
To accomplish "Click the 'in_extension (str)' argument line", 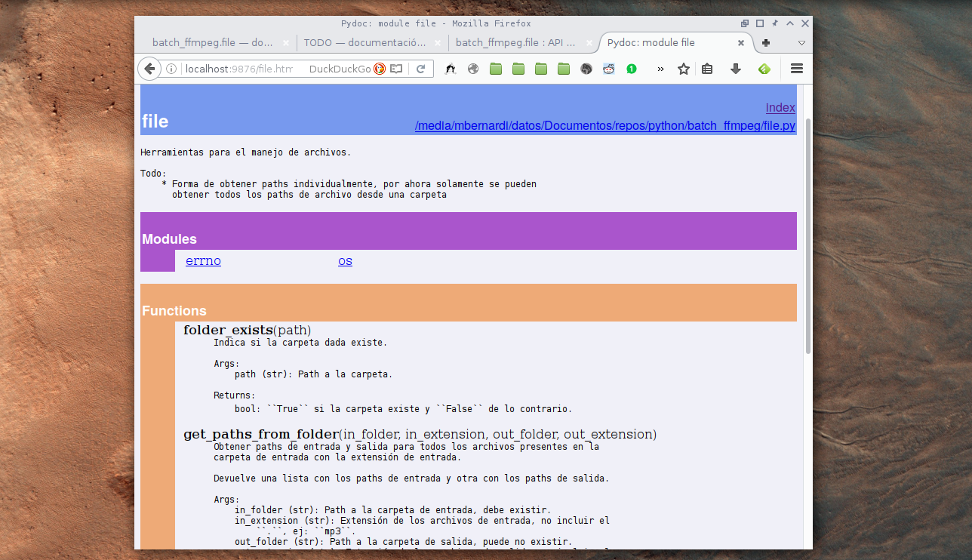I will point(422,521).
